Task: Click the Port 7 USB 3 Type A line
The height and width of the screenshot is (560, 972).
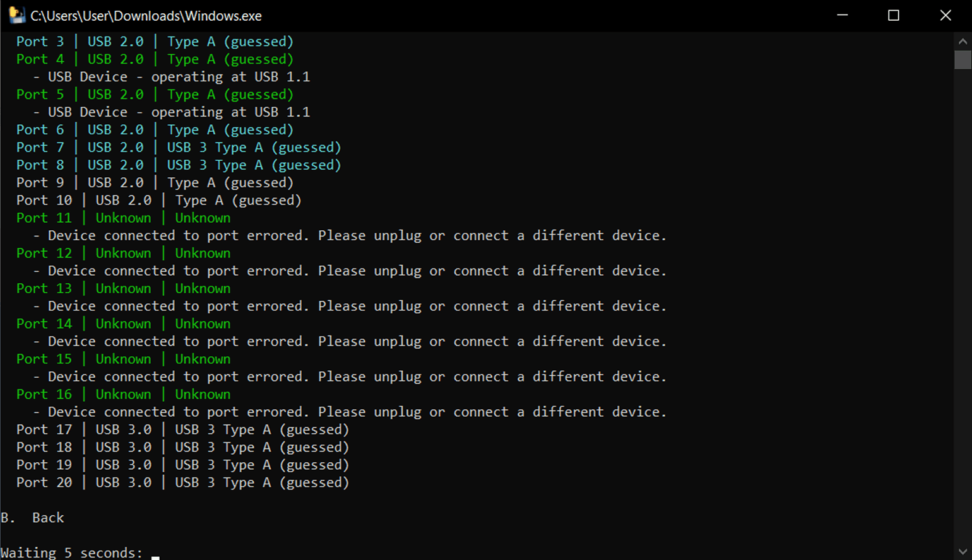Action: point(179,148)
